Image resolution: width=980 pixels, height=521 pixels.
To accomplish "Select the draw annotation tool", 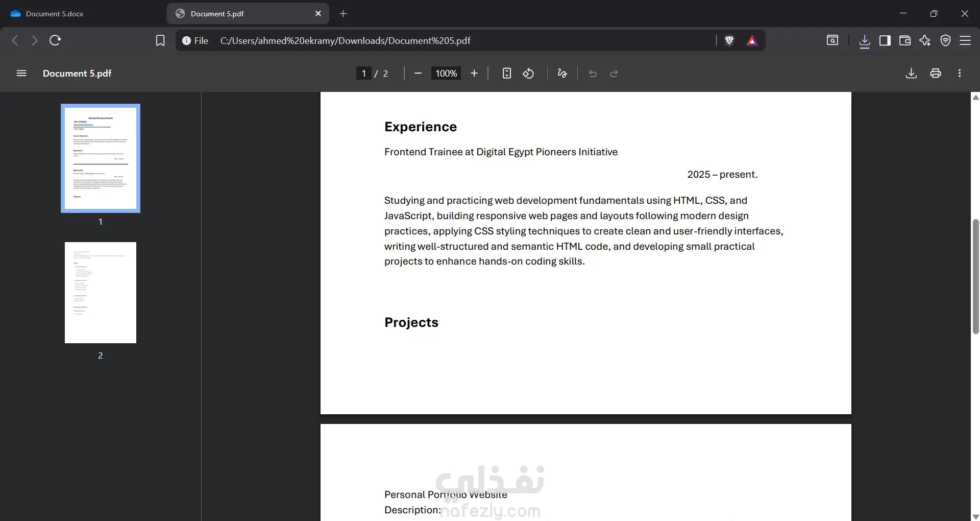I will pyautogui.click(x=562, y=74).
